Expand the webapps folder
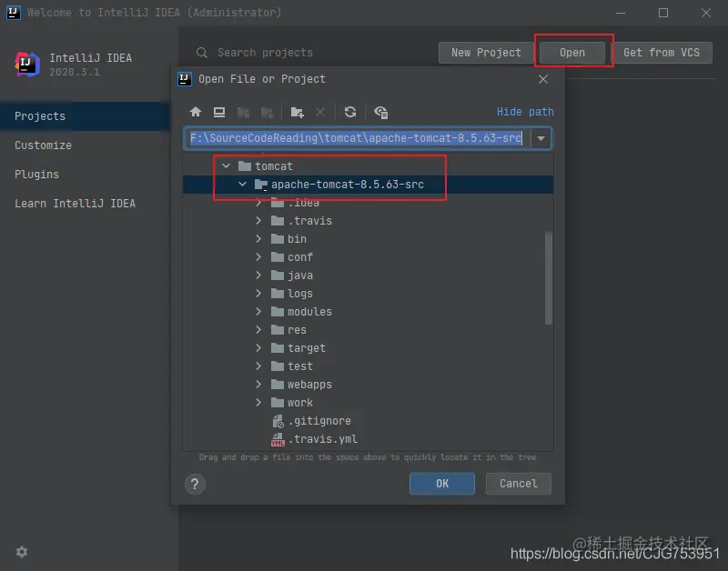The height and width of the screenshot is (571, 728). point(258,384)
